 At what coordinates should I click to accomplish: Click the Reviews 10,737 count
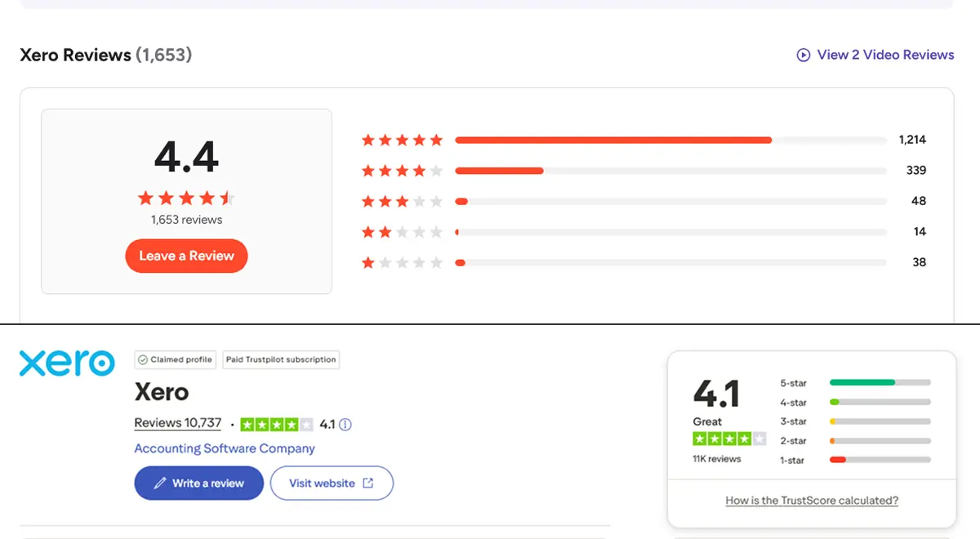[x=177, y=423]
